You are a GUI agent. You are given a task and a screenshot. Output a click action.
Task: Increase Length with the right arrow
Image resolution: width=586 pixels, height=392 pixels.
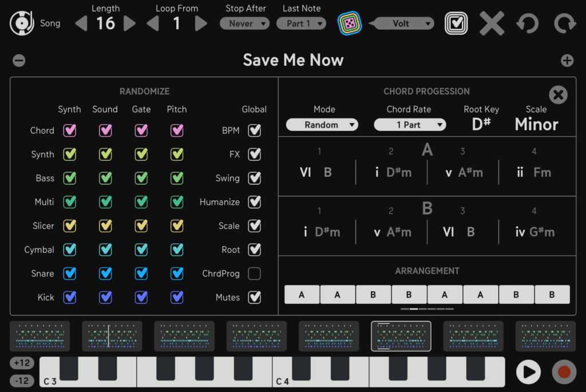tap(130, 23)
